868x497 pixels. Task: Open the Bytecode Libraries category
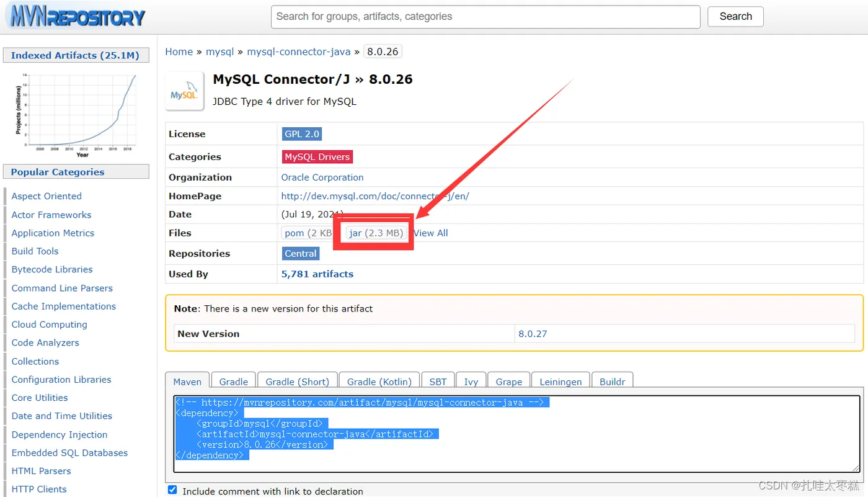click(x=52, y=269)
